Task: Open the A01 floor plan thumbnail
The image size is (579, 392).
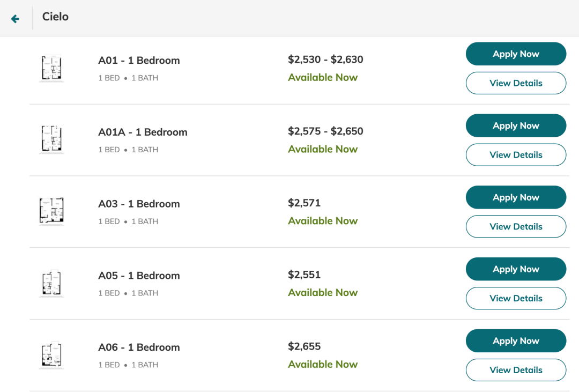Action: (51, 69)
